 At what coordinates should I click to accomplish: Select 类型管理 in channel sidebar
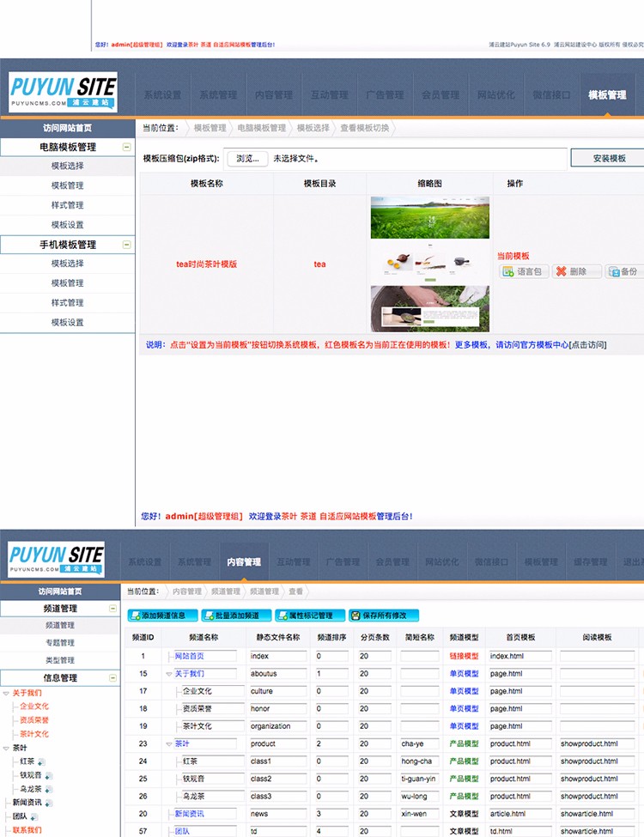(60, 660)
